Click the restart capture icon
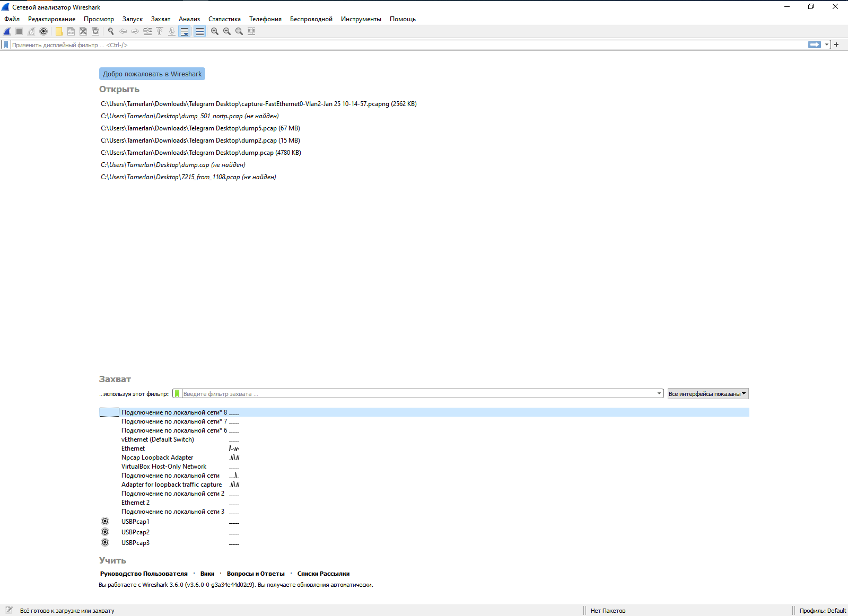This screenshot has width=848, height=616. point(31,31)
